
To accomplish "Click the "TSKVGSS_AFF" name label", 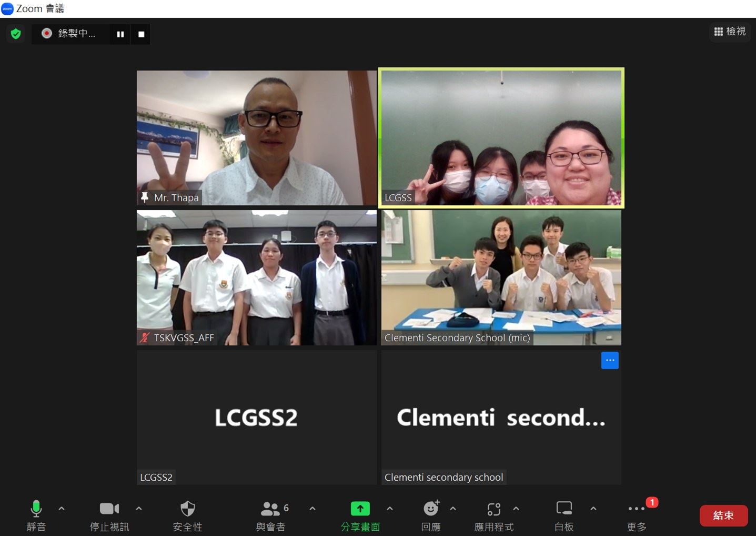I will point(184,338).
